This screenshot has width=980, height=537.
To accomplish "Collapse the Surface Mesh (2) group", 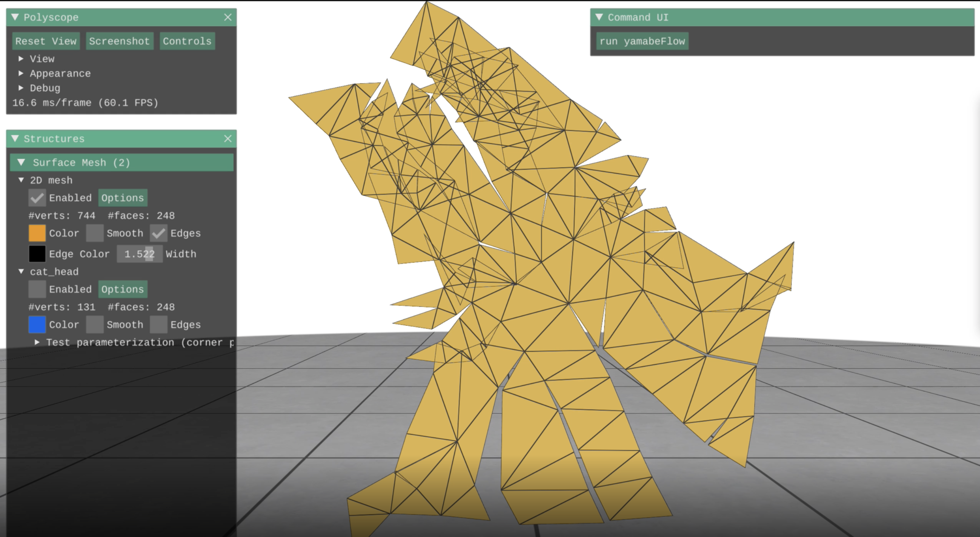I will tap(21, 162).
